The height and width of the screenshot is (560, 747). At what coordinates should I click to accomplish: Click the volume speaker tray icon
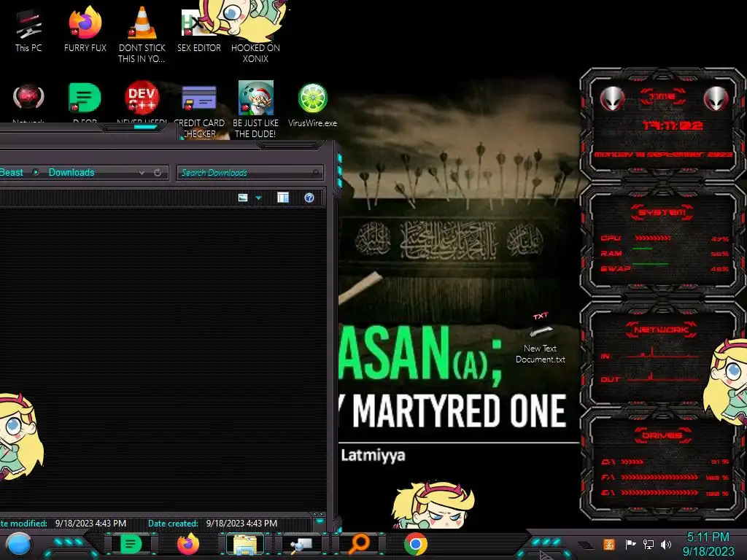pyautogui.click(x=666, y=544)
